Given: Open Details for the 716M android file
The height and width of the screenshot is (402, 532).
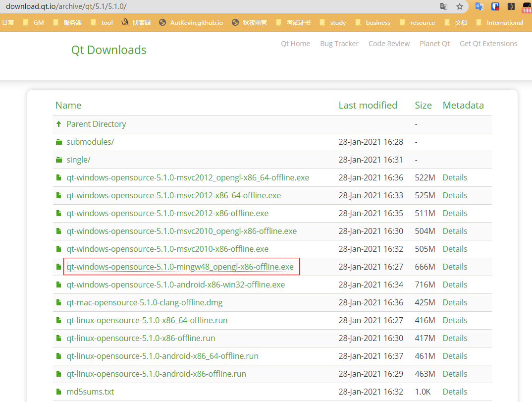Looking at the screenshot, I should pyautogui.click(x=455, y=285).
